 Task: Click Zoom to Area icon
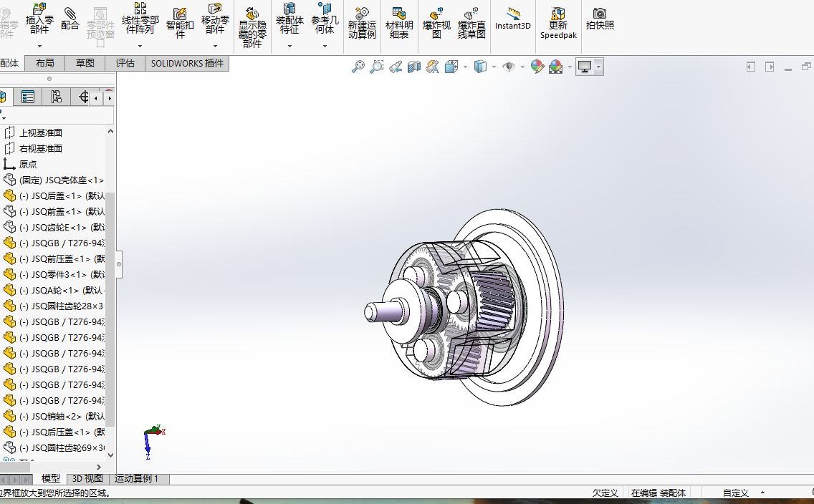(x=376, y=67)
